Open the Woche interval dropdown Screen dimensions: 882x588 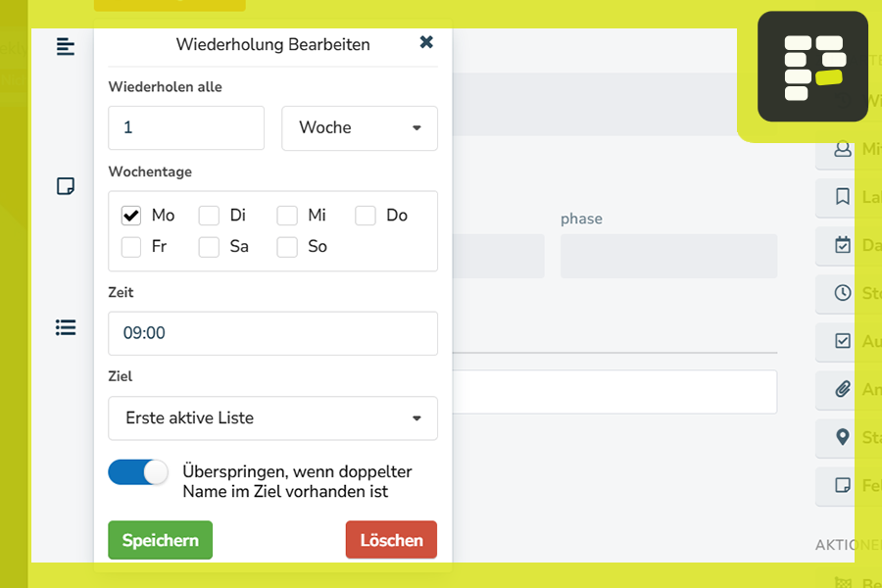pos(359,128)
